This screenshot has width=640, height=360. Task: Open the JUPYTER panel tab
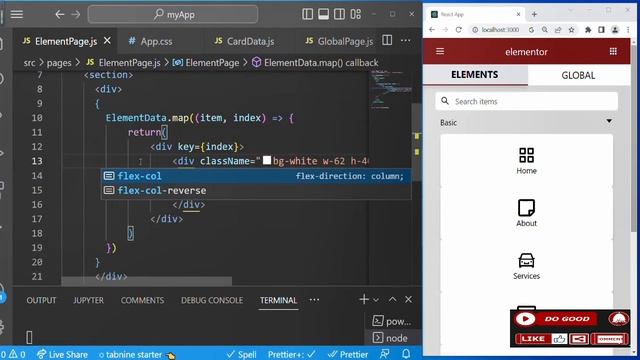[x=89, y=300]
